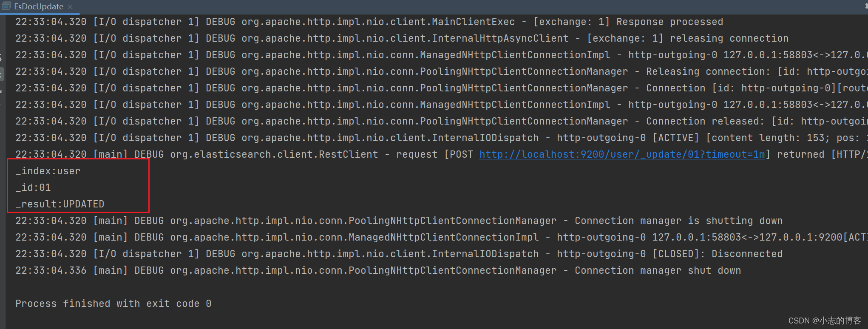Screen dimensions: 868x329
Task: Open the console settings gear icon
Action: tap(865, 6)
